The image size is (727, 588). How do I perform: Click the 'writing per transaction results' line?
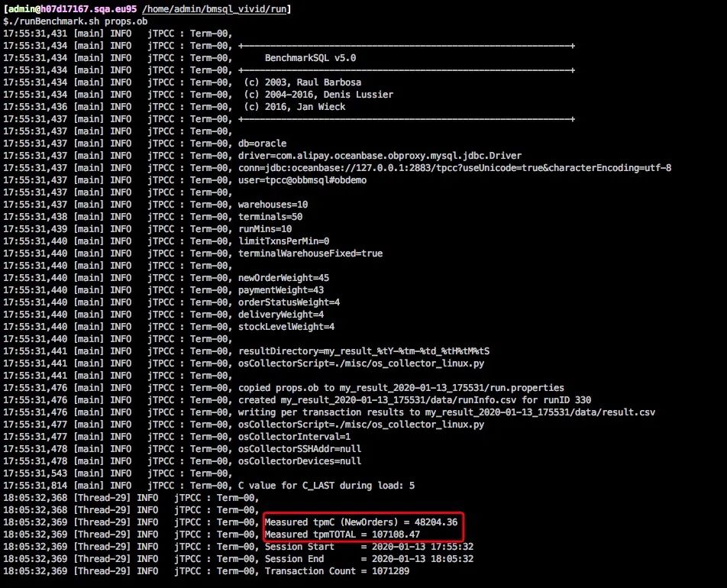(447, 412)
